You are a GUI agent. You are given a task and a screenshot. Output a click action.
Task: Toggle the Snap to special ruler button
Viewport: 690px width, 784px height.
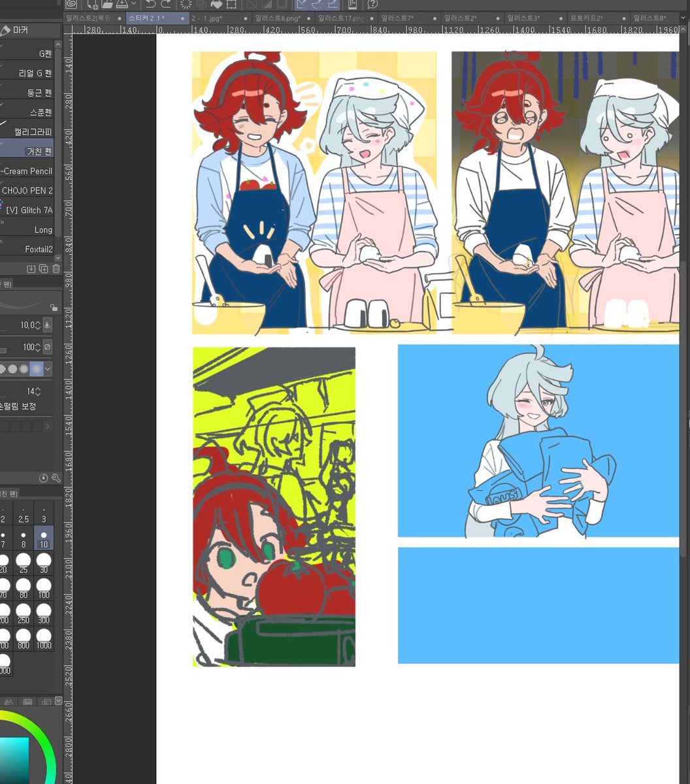[x=318, y=5]
